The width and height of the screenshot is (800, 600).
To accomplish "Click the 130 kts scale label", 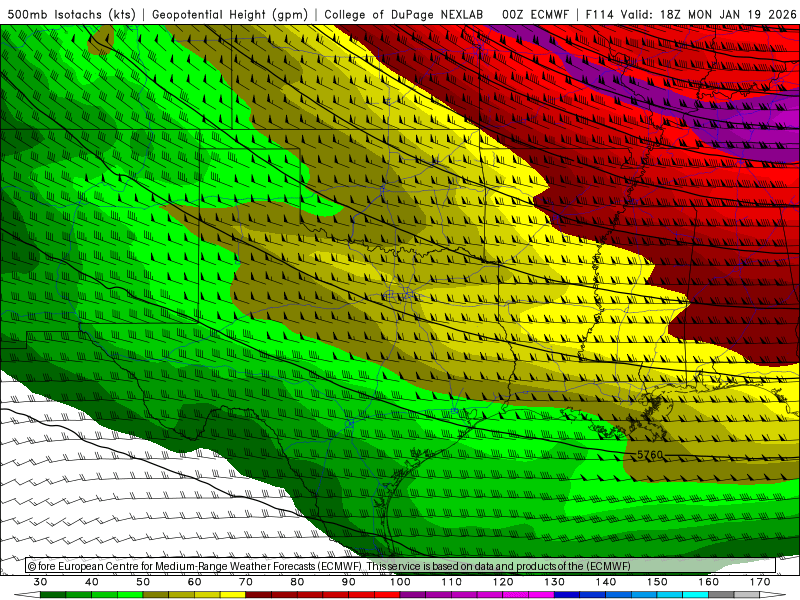I will tap(554, 582).
